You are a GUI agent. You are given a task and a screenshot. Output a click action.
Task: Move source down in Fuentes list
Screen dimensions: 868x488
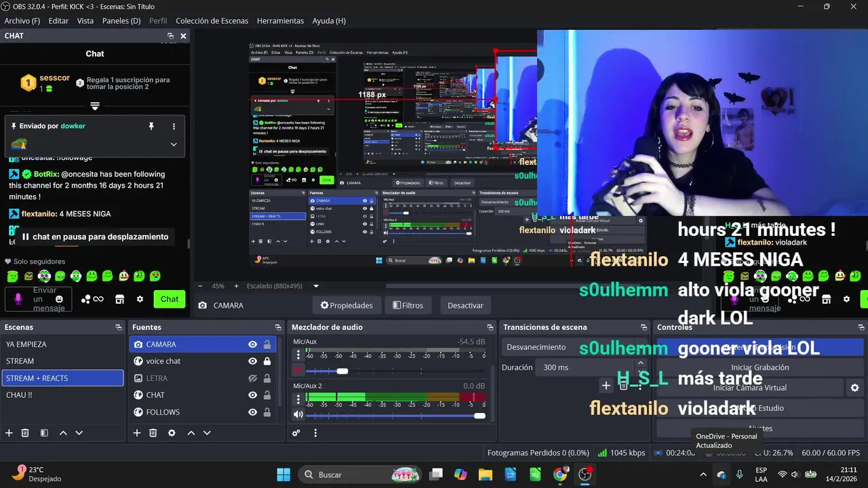pos(208,433)
